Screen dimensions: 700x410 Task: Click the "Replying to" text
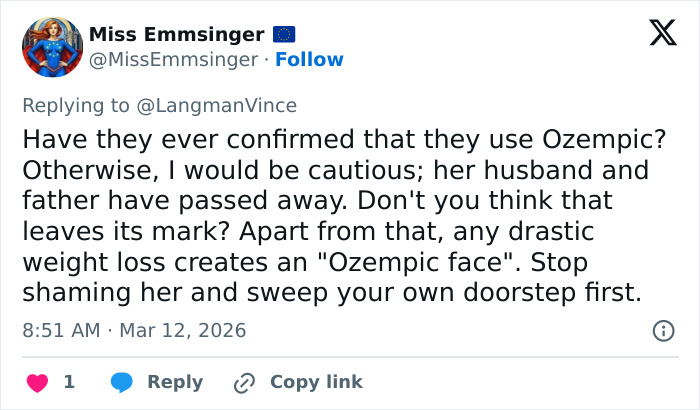coord(78,105)
